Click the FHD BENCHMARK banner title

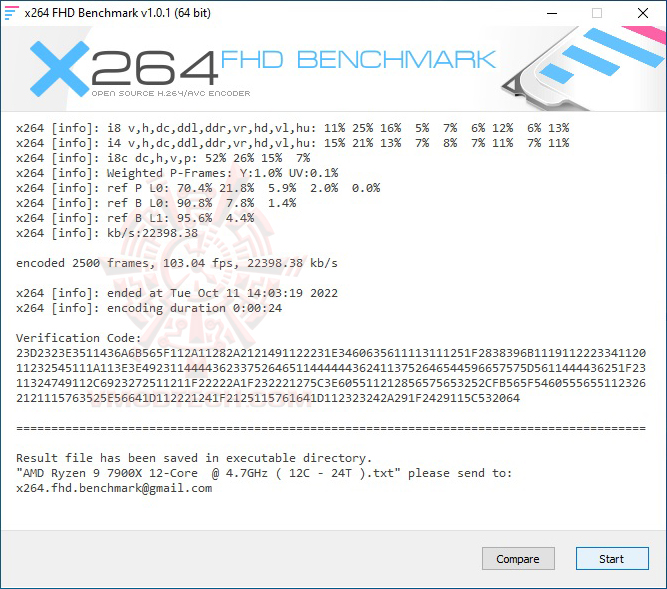pyautogui.click(x=358, y=60)
